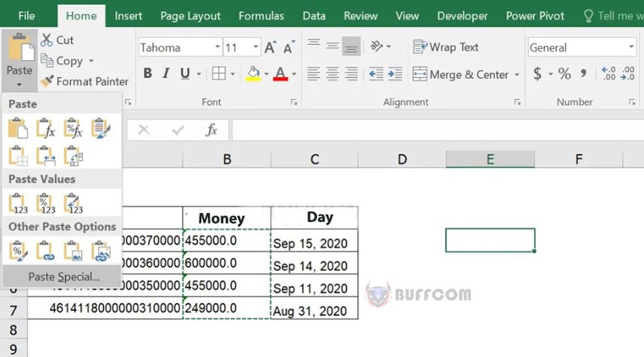Choose Paste Values icon
This screenshot has width=644, height=357.
pos(18,203)
